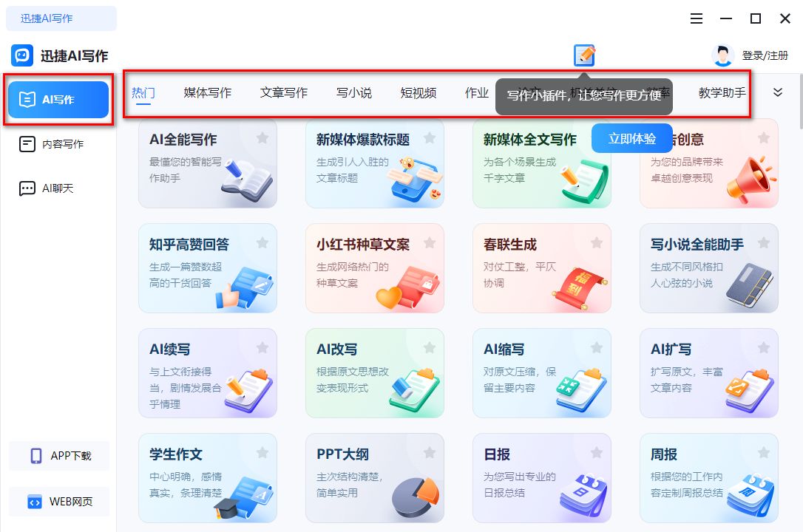The width and height of the screenshot is (803, 532).
Task: Open the 文章写作 tab
Action: pos(284,92)
